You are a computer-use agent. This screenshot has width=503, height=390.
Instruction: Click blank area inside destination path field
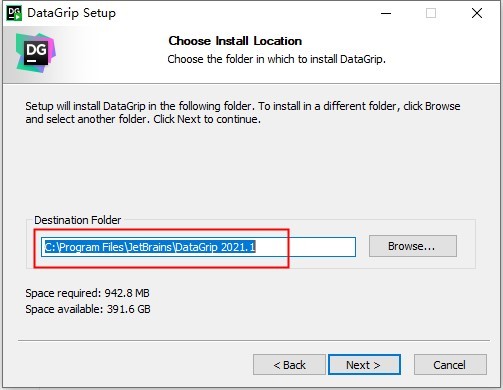click(305, 247)
